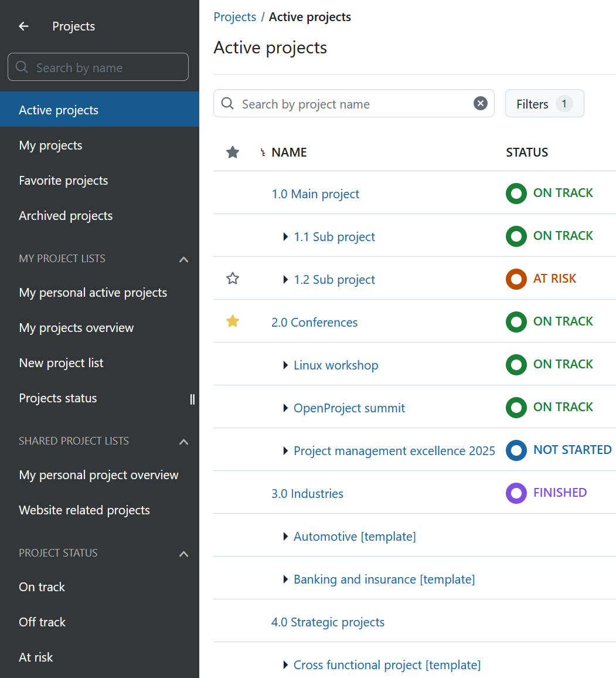Open the 3.0 Industries project link
The width and height of the screenshot is (616, 678).
[307, 494]
